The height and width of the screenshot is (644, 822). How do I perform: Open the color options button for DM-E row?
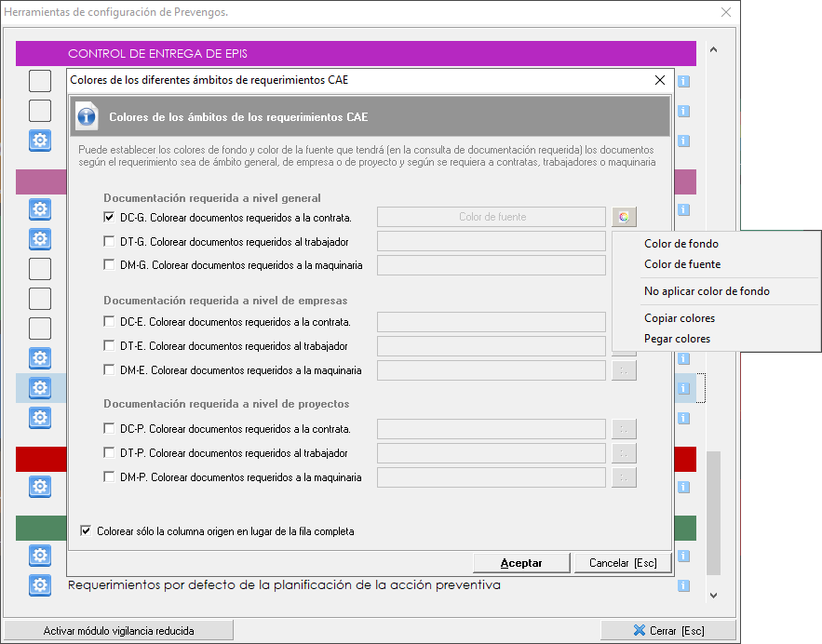(x=625, y=370)
